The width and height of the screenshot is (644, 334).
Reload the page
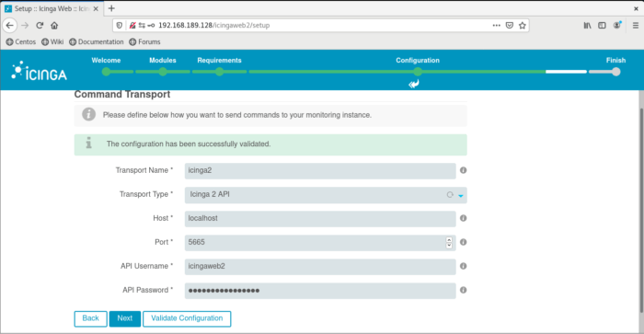pos(40,26)
